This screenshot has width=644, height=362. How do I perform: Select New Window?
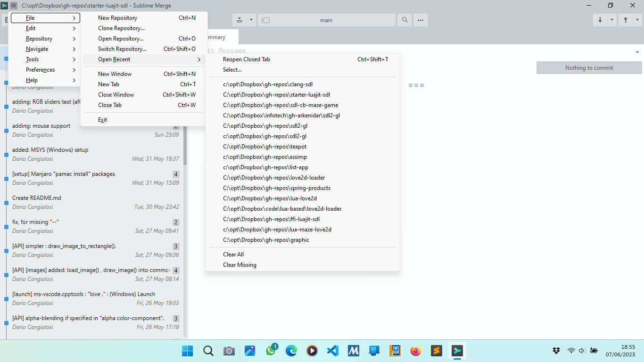(144, 74)
